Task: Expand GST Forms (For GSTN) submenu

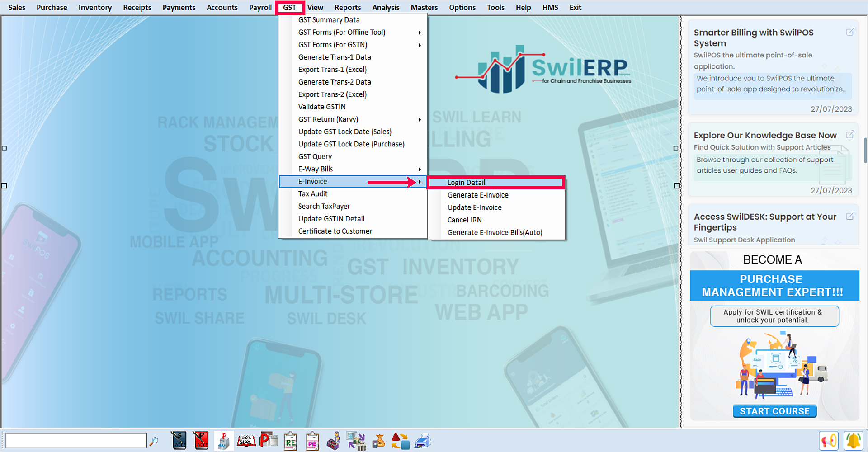Action: click(353, 45)
